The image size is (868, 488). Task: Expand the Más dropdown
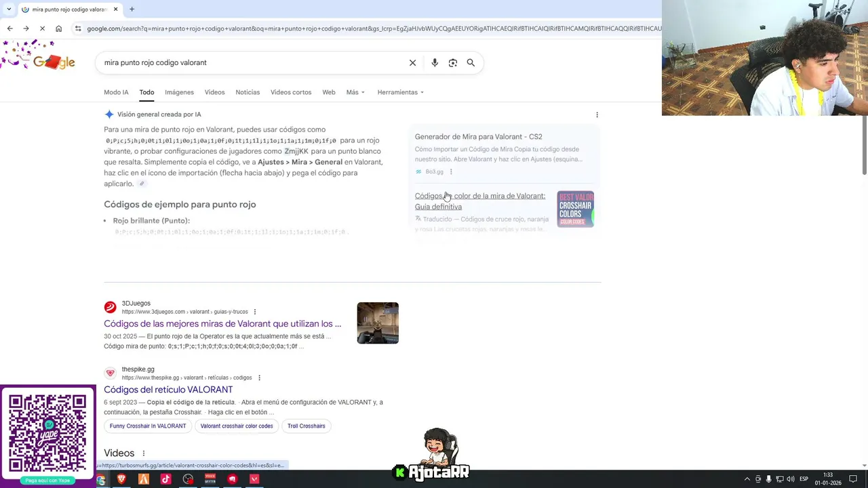tap(355, 92)
